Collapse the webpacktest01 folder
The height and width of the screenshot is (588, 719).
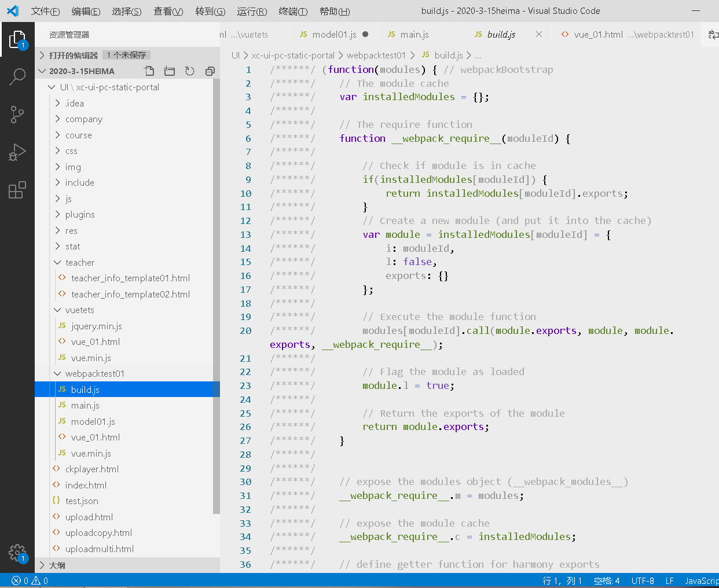coord(94,374)
